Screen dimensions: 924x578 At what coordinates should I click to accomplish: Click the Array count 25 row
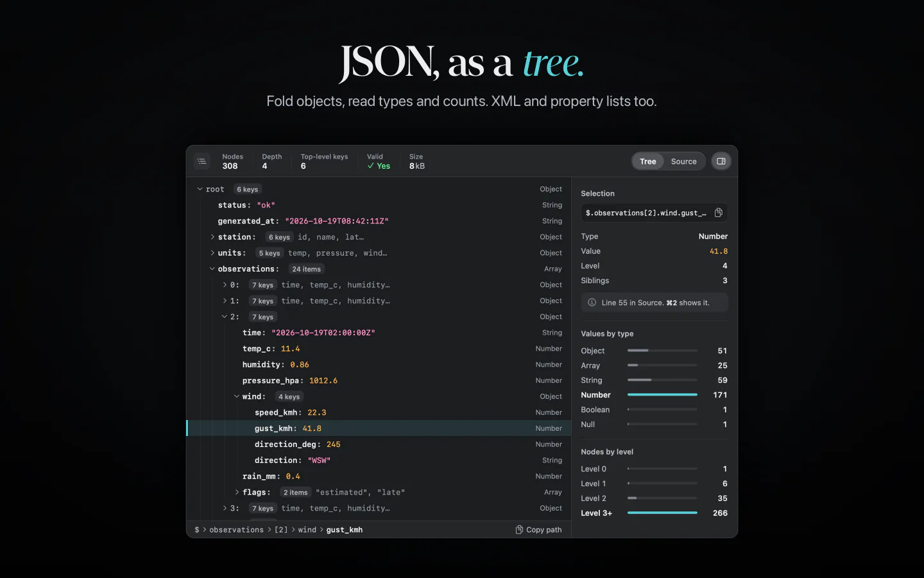654,365
